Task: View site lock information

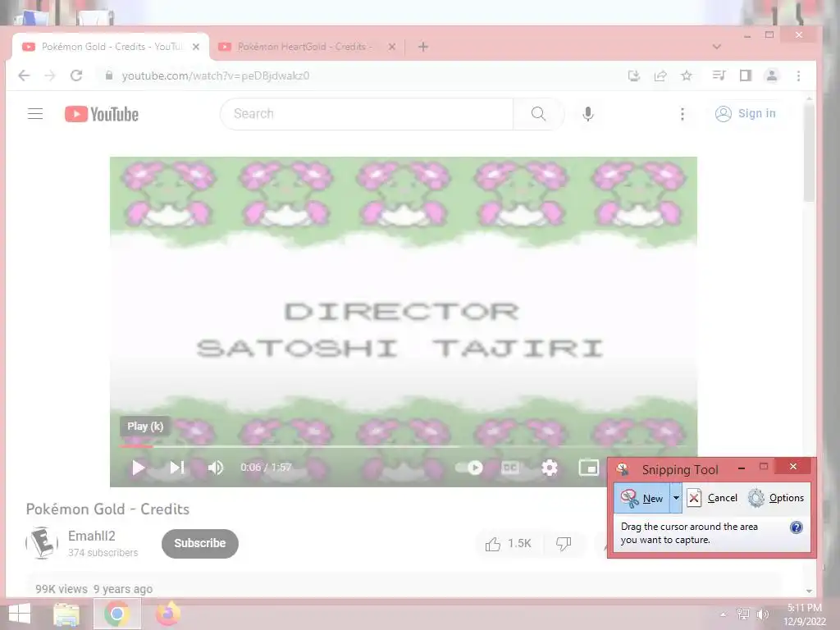Action: click(x=109, y=75)
